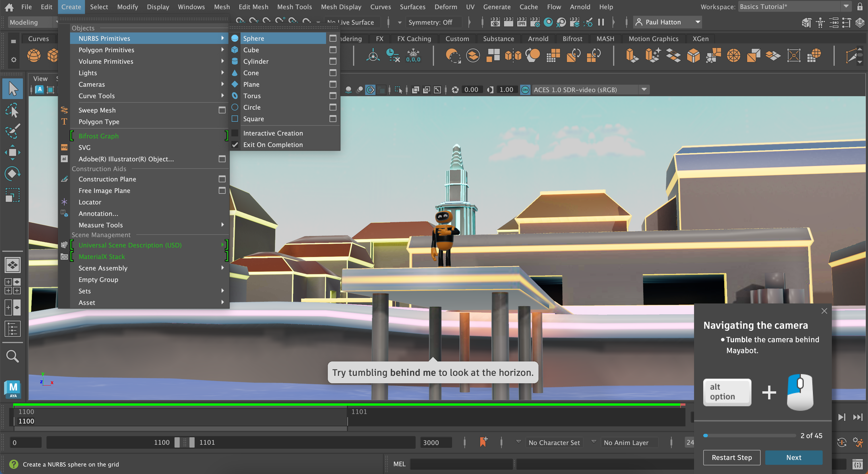Viewport: 868px width, 474px height.
Task: Switch to the Arnold shelf tab
Action: point(538,38)
